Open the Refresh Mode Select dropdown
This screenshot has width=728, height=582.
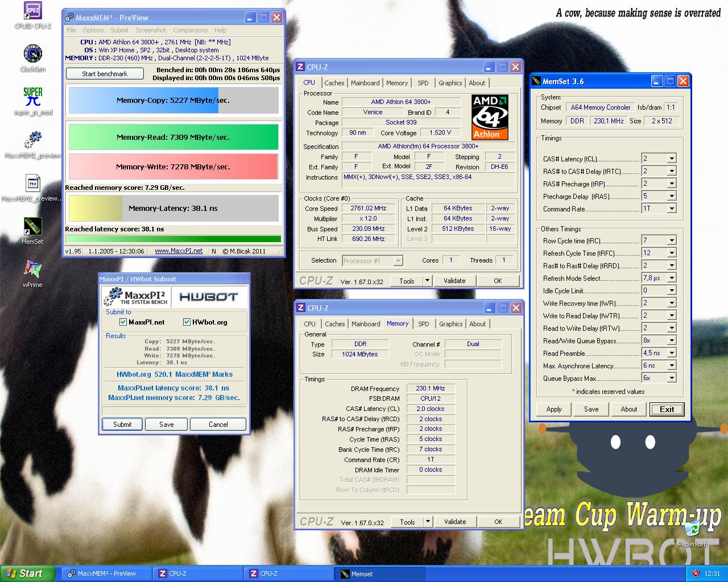pyautogui.click(x=672, y=278)
